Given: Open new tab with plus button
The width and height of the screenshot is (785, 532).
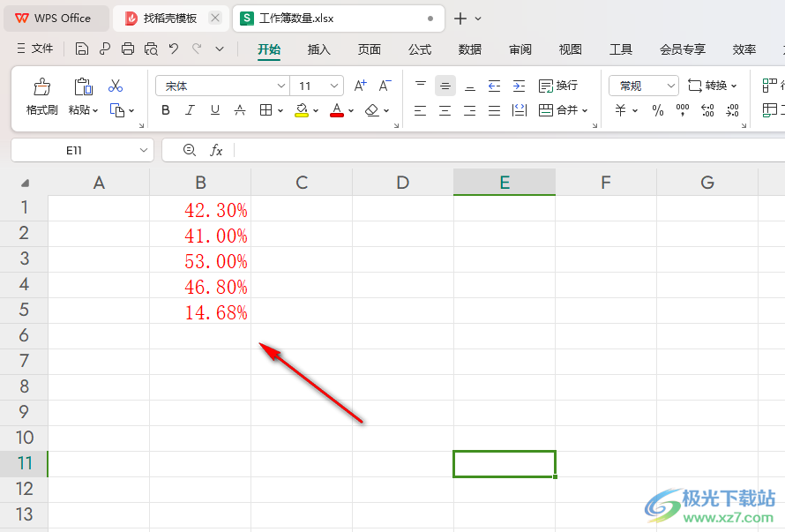Looking at the screenshot, I should 460,19.
